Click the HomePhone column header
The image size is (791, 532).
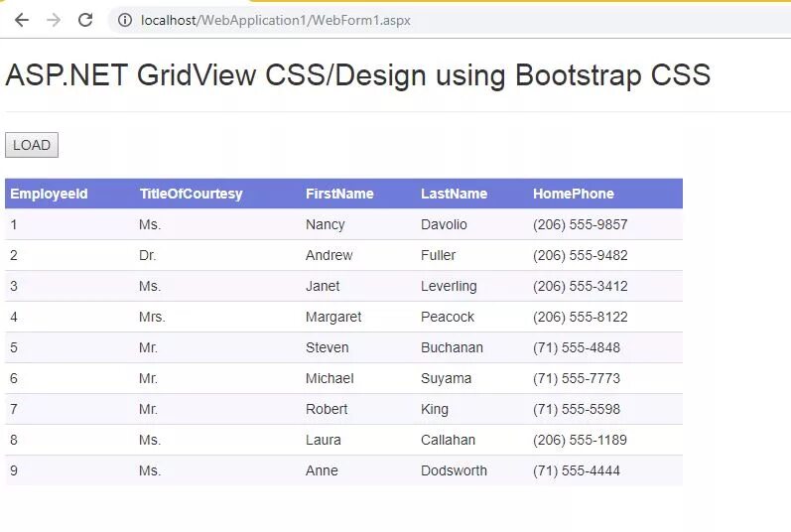(574, 194)
